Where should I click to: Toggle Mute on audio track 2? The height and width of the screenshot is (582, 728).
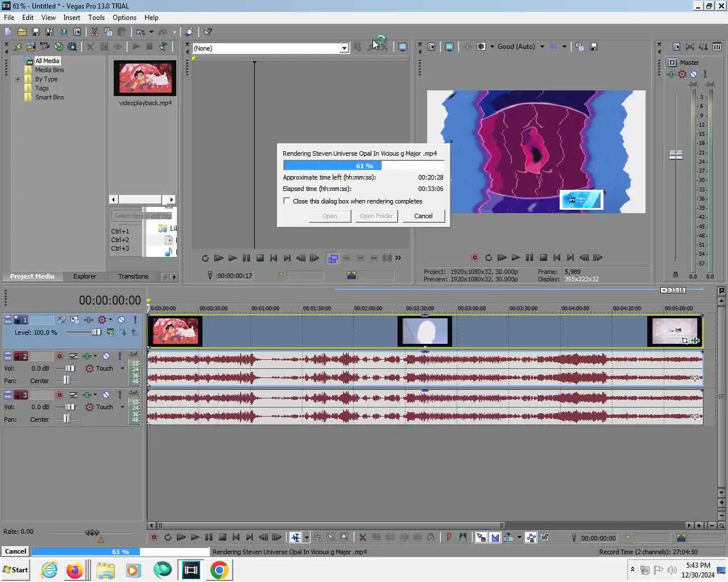(106, 356)
